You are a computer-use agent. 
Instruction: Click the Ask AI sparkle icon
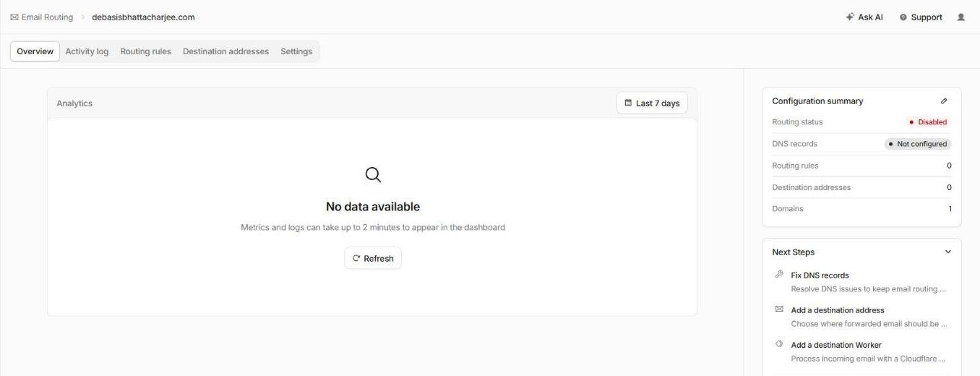850,17
